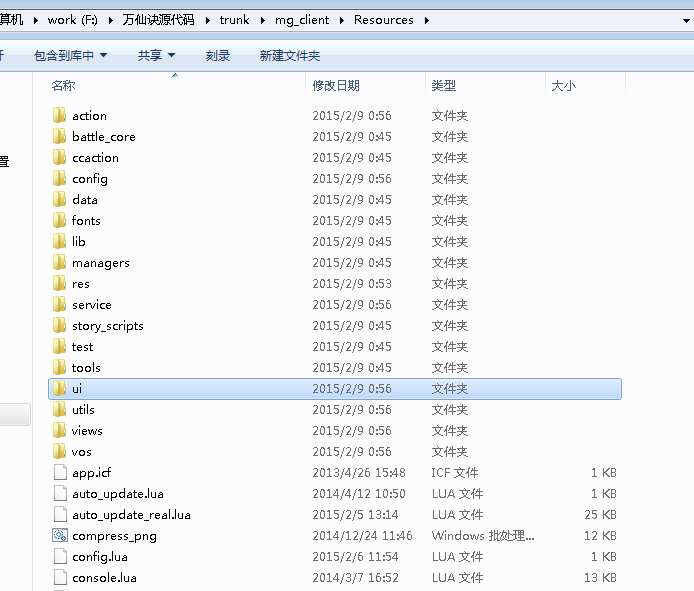Select the auto_update_real.lua file icon
This screenshot has width=694, height=591.
[60, 515]
